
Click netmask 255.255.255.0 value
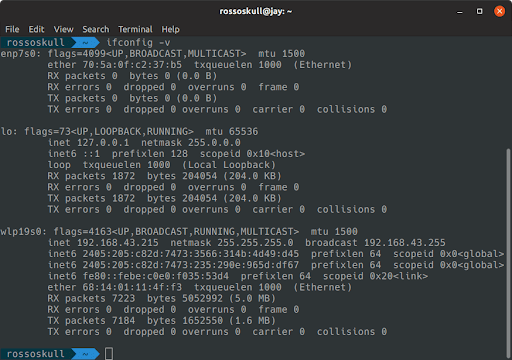point(255,243)
